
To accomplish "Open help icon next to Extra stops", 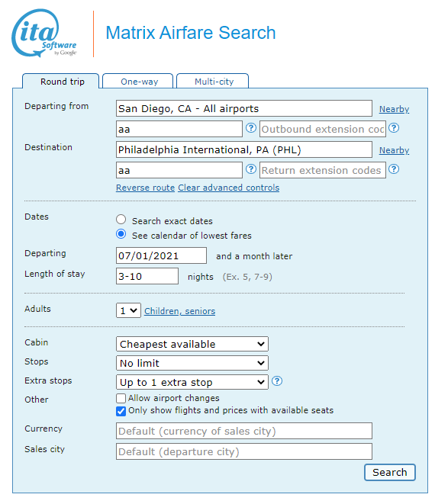I will coord(277,381).
